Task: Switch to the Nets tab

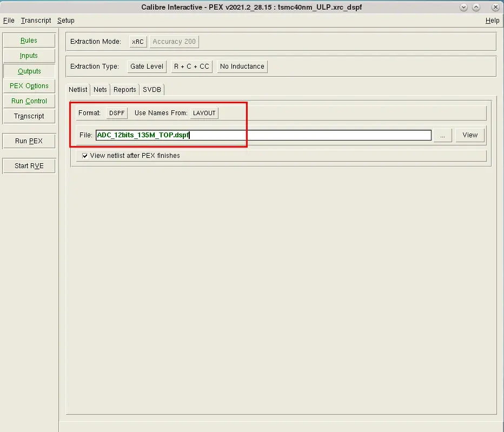Action: [x=100, y=90]
